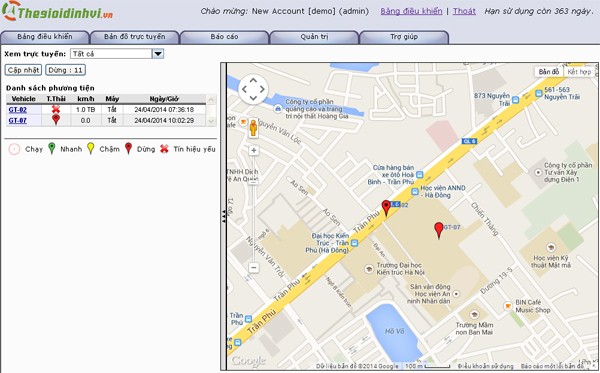Click the red X weak-signal icon for GT-02
The image size is (600, 373).
tap(56, 109)
